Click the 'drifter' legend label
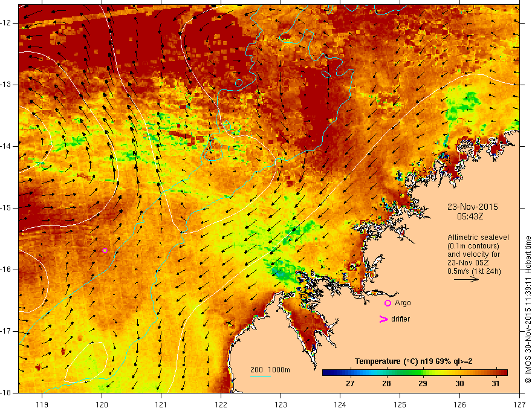 point(400,319)
